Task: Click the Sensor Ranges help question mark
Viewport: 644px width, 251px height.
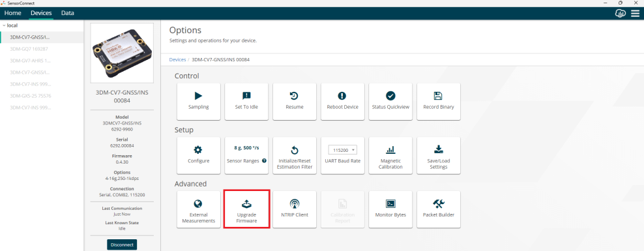Action: click(264, 161)
